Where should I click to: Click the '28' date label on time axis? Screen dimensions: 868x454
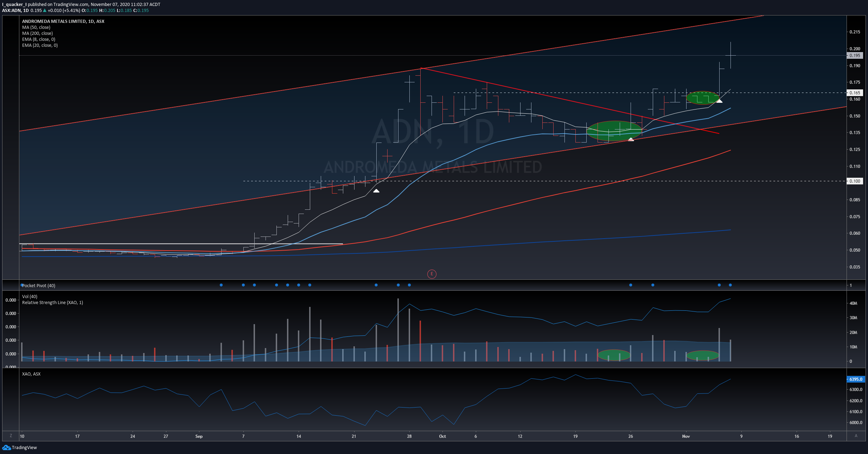pyautogui.click(x=409, y=436)
